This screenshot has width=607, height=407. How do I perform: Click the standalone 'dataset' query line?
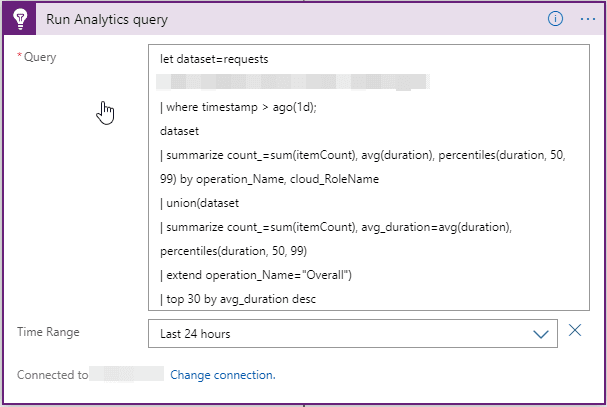coord(181,130)
